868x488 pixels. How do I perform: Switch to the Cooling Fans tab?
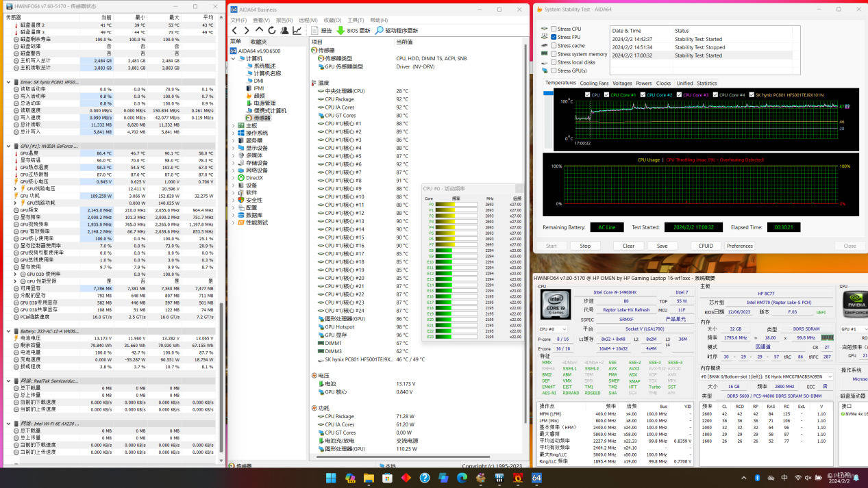[x=594, y=84]
